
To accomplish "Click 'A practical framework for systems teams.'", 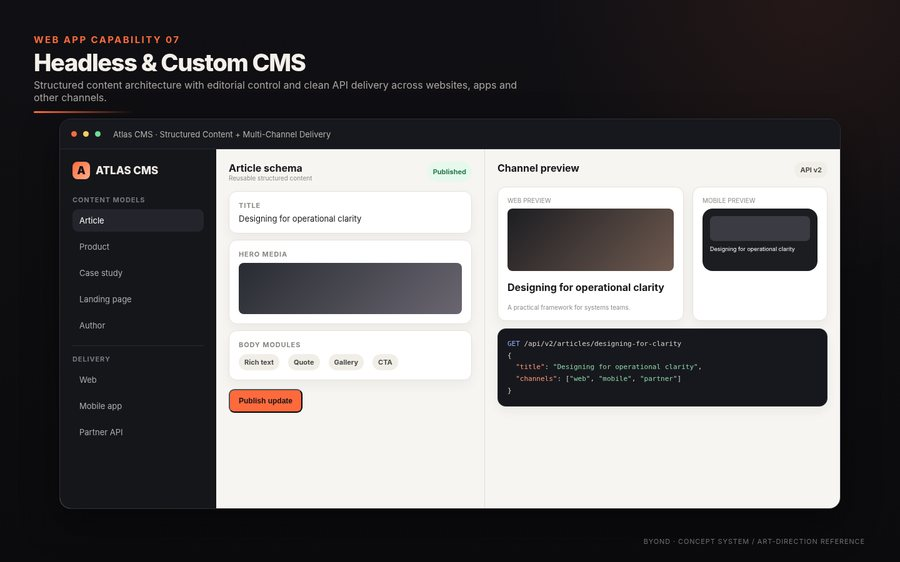I will (568, 308).
